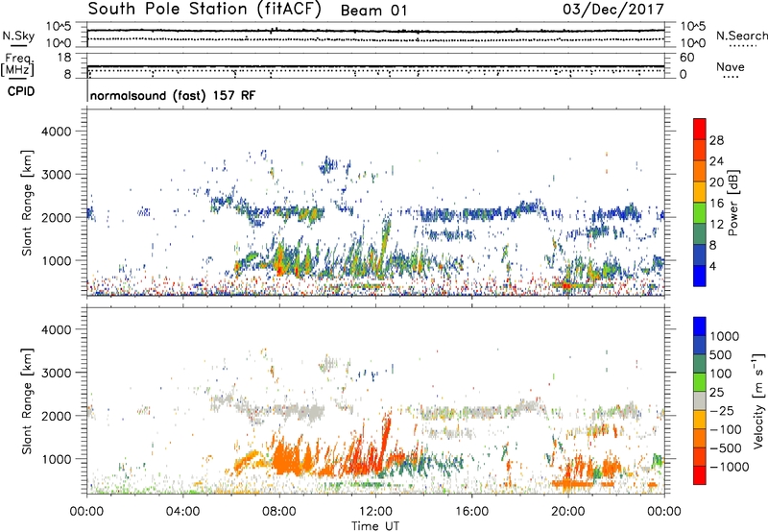Pick the 12–16 dB light green power swatch
This screenshot has width=768, height=532.
(x=700, y=213)
